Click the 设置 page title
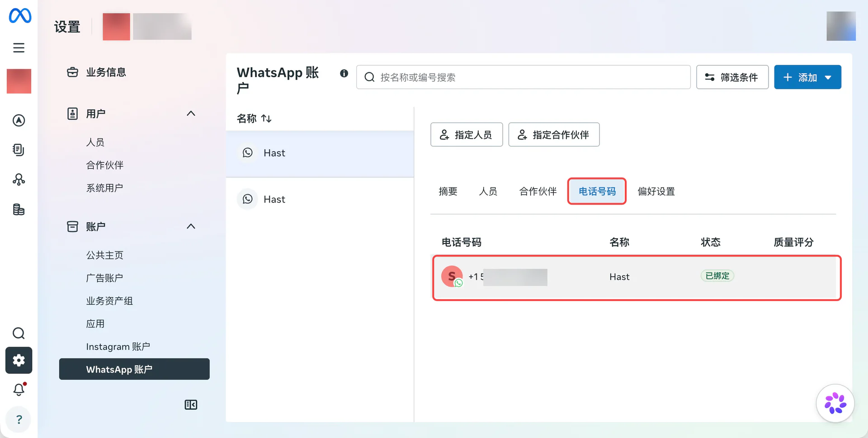Screen dimensions: 868x438 click(67, 27)
